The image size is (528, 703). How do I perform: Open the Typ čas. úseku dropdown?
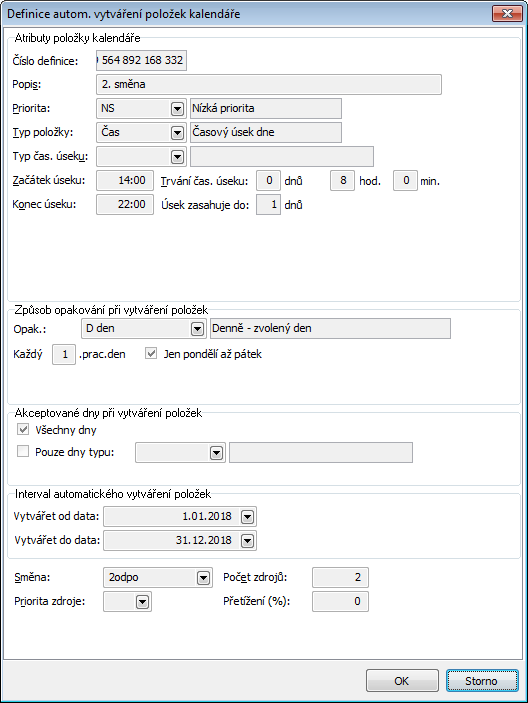tap(177, 157)
